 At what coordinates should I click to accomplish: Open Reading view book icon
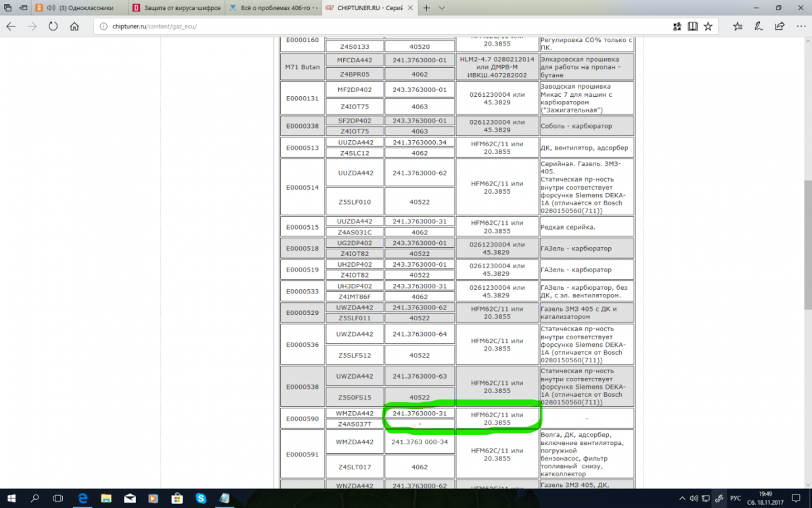(x=692, y=26)
